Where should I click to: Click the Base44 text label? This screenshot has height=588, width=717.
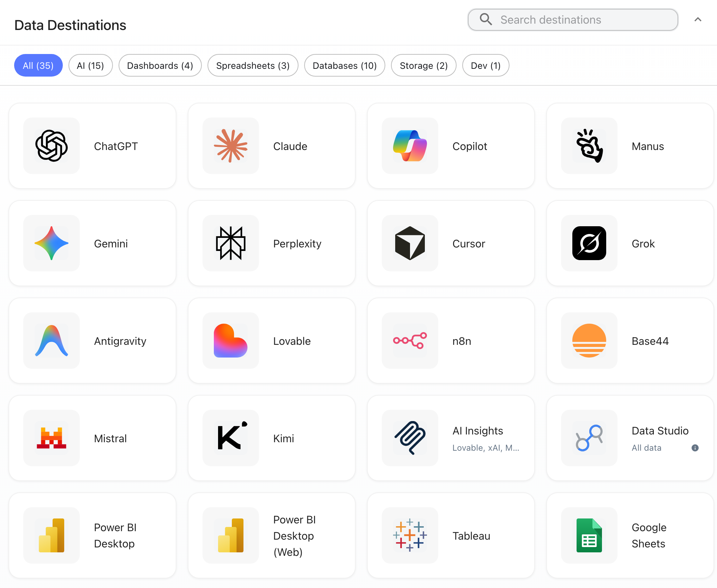(x=650, y=341)
